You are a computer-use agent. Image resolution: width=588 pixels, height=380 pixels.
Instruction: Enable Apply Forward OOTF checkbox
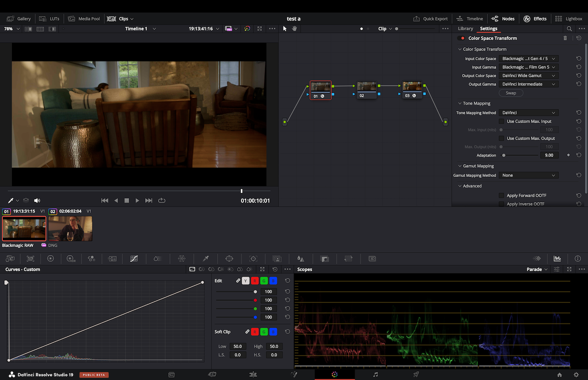click(x=502, y=195)
